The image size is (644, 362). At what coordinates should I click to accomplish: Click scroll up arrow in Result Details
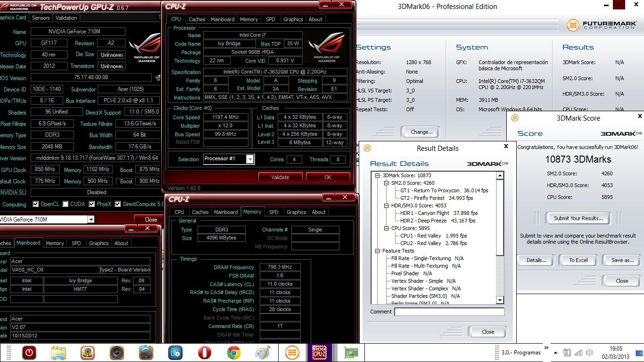coord(500,176)
